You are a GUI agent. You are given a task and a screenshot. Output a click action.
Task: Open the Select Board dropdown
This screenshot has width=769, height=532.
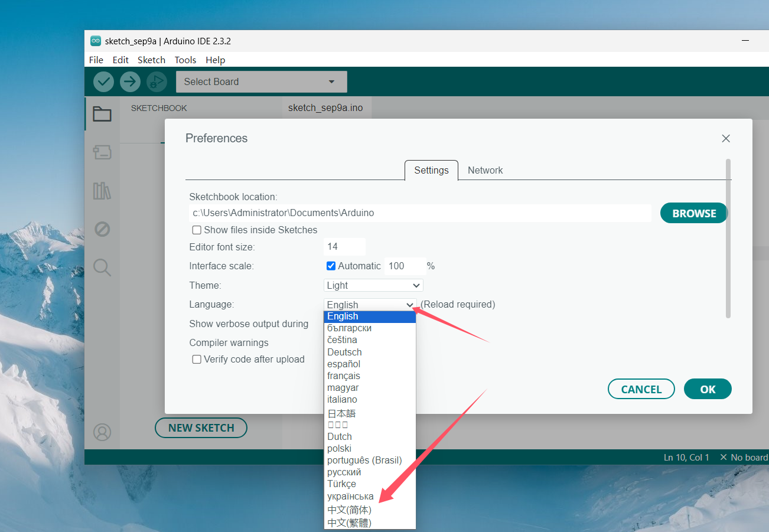(262, 81)
